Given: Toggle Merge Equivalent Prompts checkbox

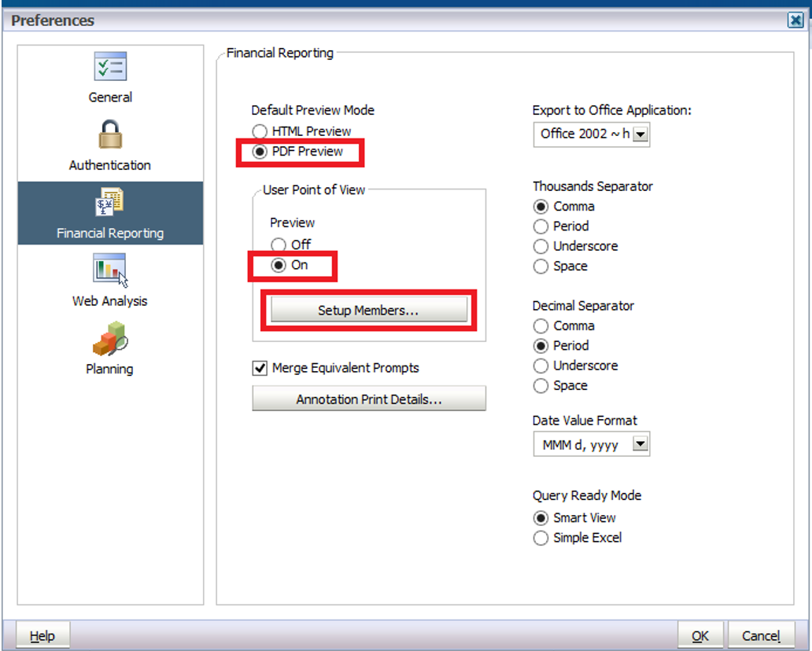Looking at the screenshot, I should pos(260,368).
